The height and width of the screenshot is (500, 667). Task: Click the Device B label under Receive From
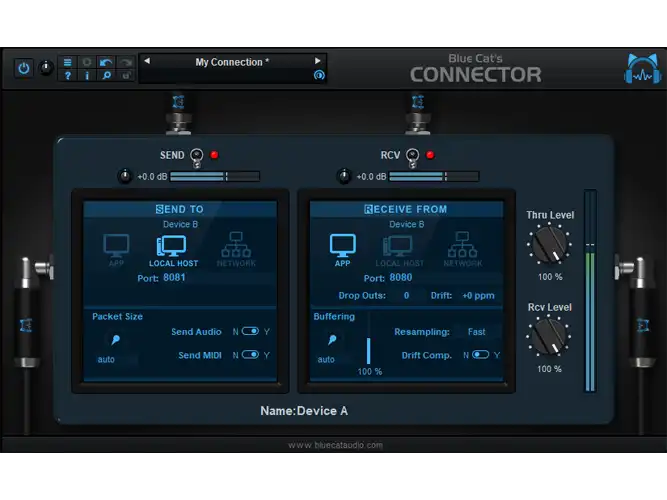pyautogui.click(x=407, y=224)
